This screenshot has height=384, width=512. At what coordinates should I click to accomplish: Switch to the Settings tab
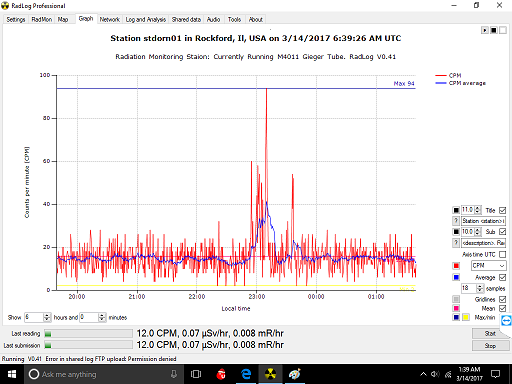(x=16, y=19)
